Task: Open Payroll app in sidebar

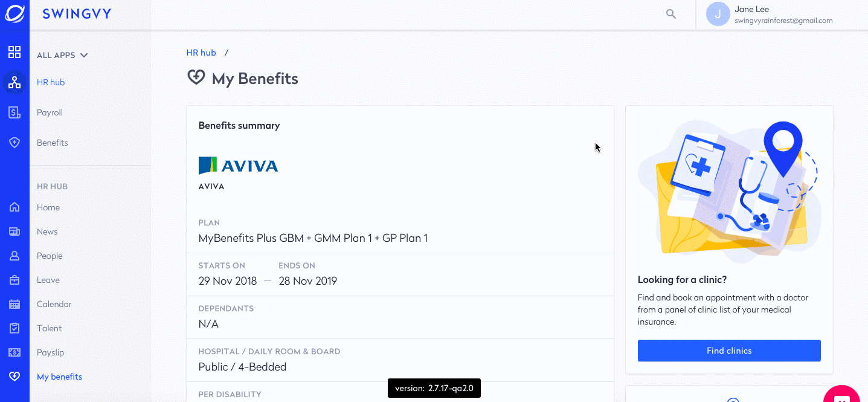Action: [50, 112]
